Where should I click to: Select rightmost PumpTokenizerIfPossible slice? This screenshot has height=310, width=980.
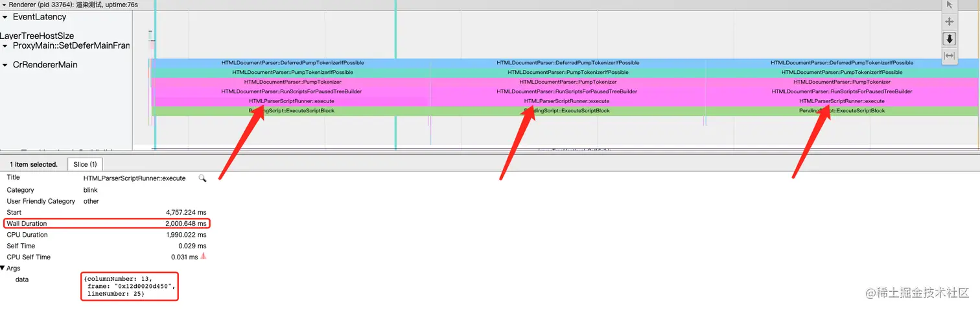pyautogui.click(x=842, y=73)
